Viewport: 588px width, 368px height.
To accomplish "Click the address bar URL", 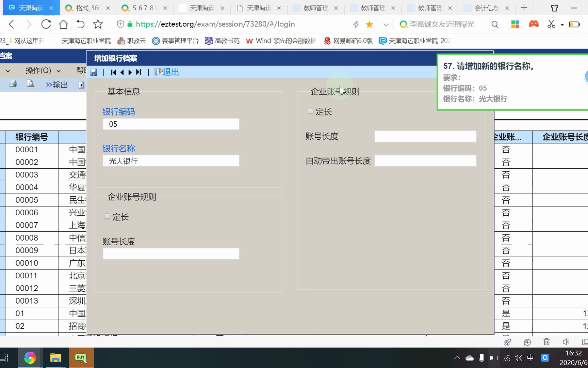I will (x=215, y=24).
